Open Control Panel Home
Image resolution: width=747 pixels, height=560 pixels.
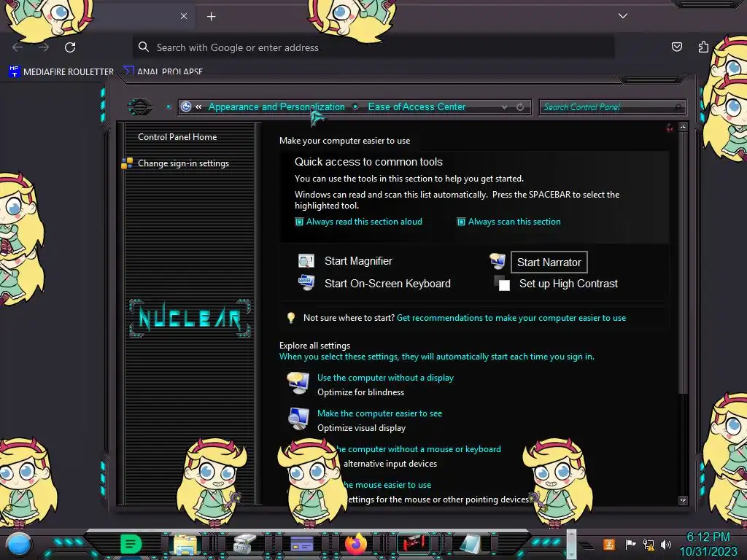pyautogui.click(x=177, y=136)
